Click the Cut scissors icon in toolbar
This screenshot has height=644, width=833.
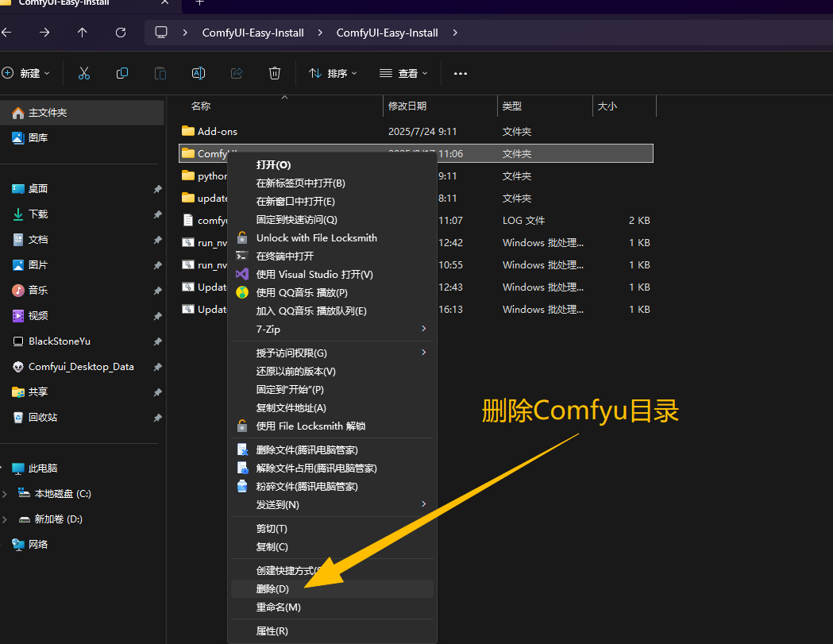(84, 73)
